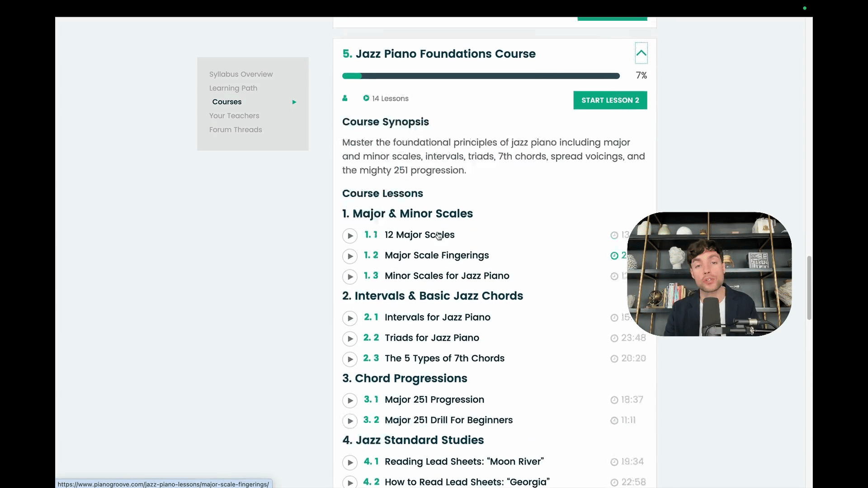Start Major 251 Progression via play icon
Viewport: 868px width, 488px height.
[x=349, y=400]
